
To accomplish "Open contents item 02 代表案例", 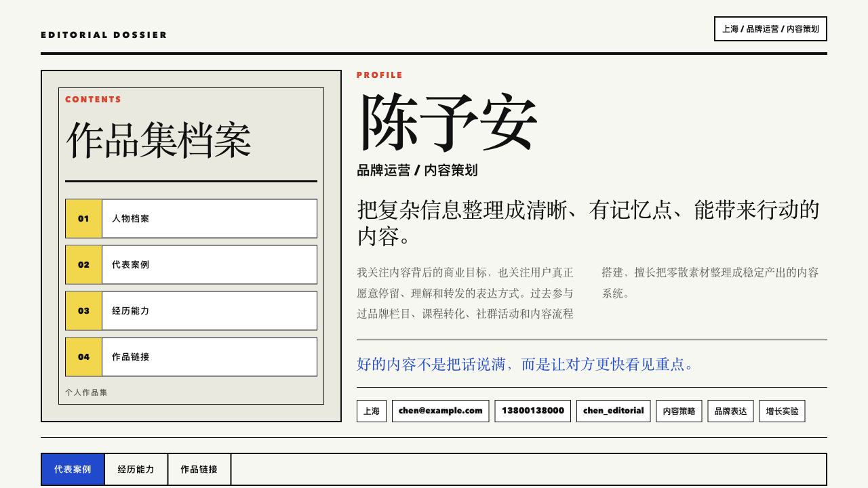I will pos(191,264).
